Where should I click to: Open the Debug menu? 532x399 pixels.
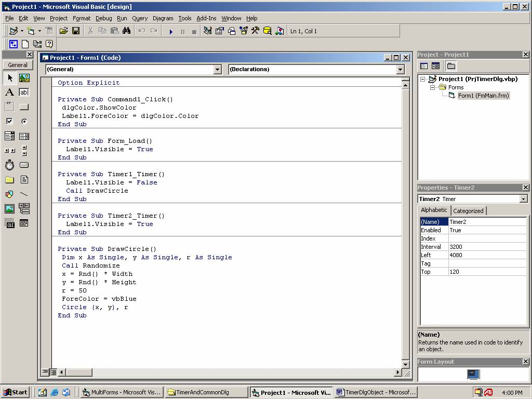point(103,18)
